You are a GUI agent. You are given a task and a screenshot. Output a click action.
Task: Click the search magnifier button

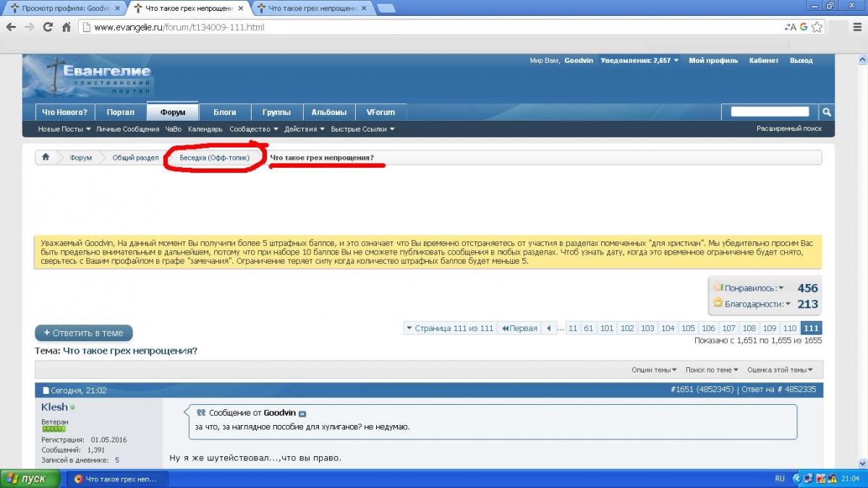[x=826, y=112]
